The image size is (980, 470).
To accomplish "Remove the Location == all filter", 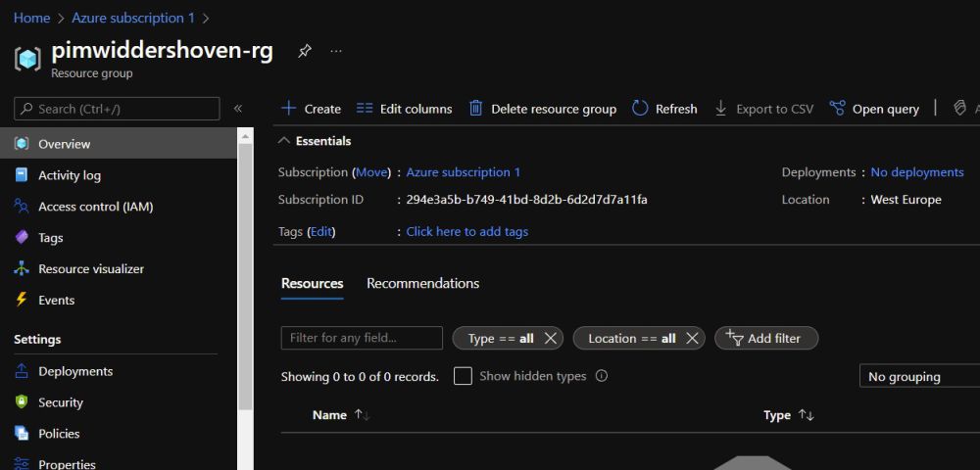I will click(x=692, y=338).
